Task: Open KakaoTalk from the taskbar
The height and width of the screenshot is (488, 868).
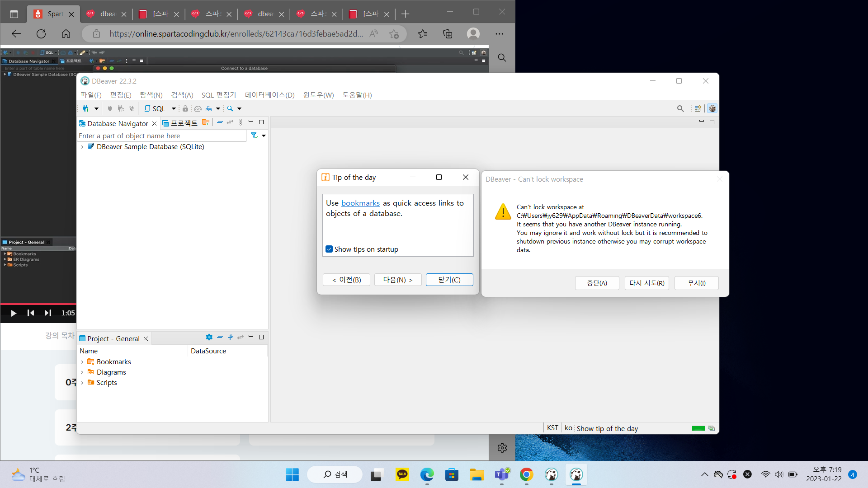Action: (402, 474)
